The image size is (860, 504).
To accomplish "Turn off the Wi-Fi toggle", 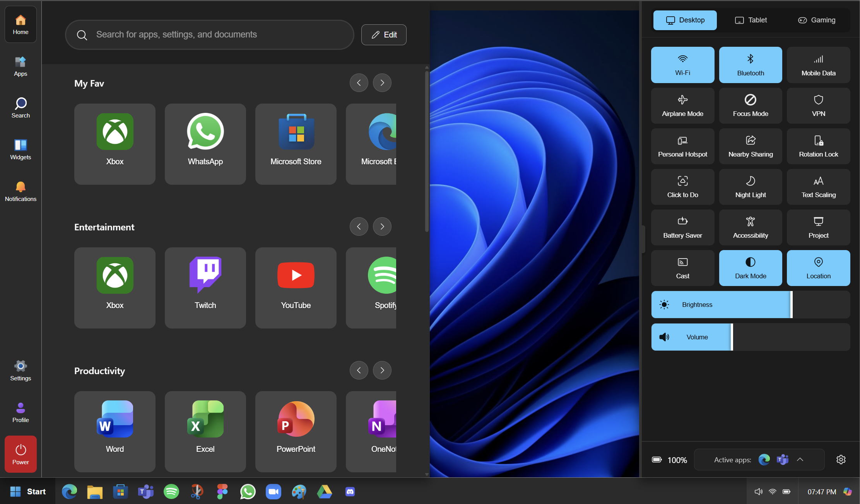I will point(682,65).
